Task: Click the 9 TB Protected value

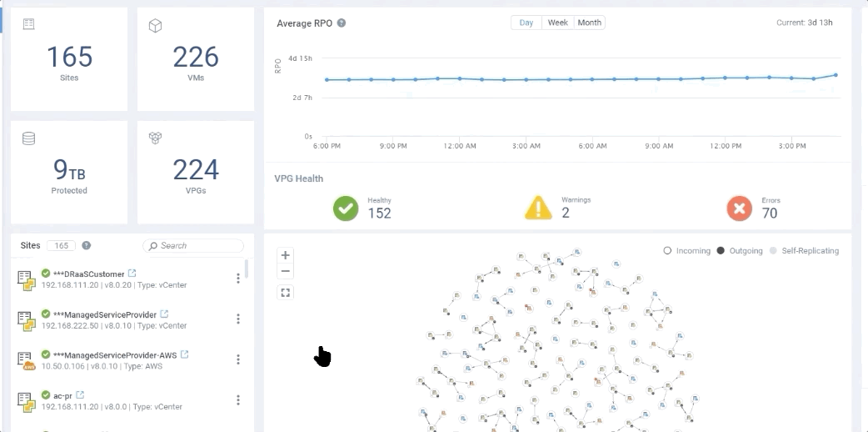Action: (69, 169)
